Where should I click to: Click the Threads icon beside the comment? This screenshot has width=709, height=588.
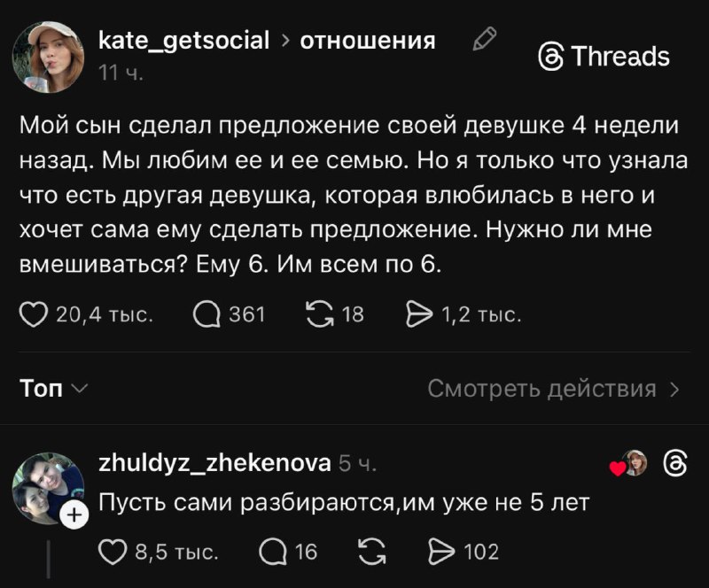674,463
